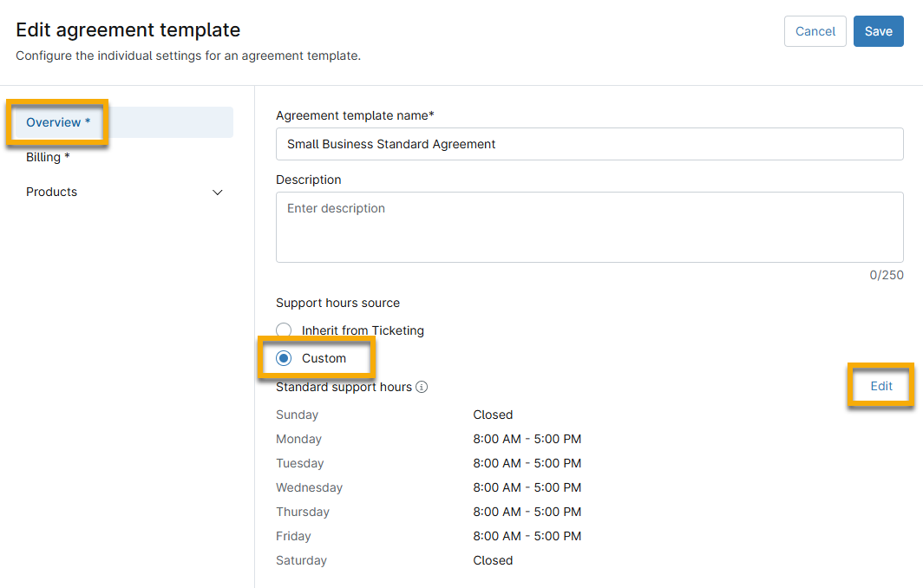923x588 pixels.
Task: Click the Wednesday support hours row
Action: pos(527,487)
